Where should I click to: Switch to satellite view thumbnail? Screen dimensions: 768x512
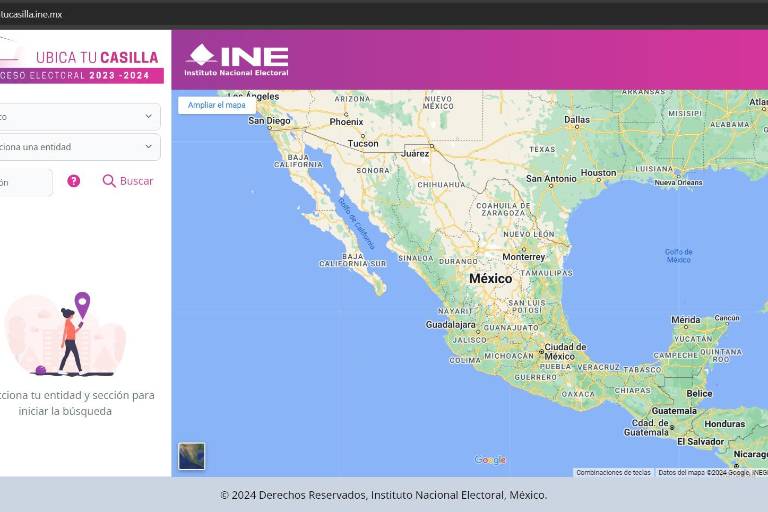[191, 456]
